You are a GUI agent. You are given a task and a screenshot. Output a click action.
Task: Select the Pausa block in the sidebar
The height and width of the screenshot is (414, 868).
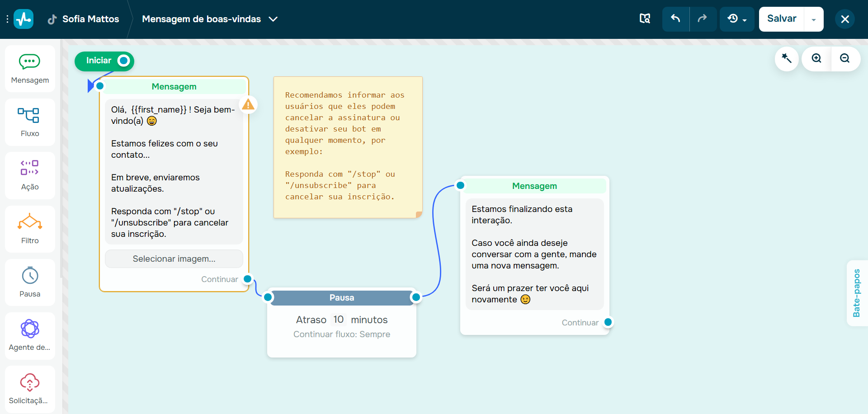29,282
